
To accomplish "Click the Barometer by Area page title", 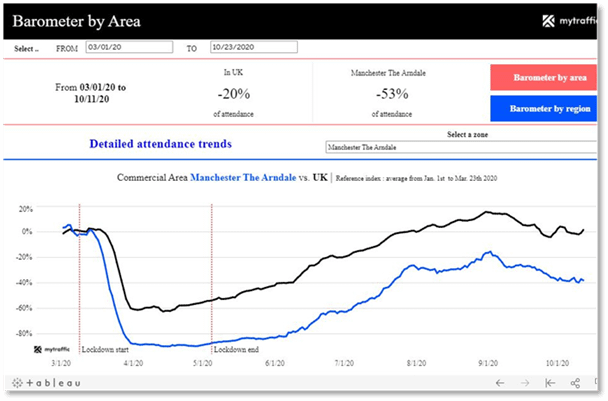I will click(x=76, y=20).
